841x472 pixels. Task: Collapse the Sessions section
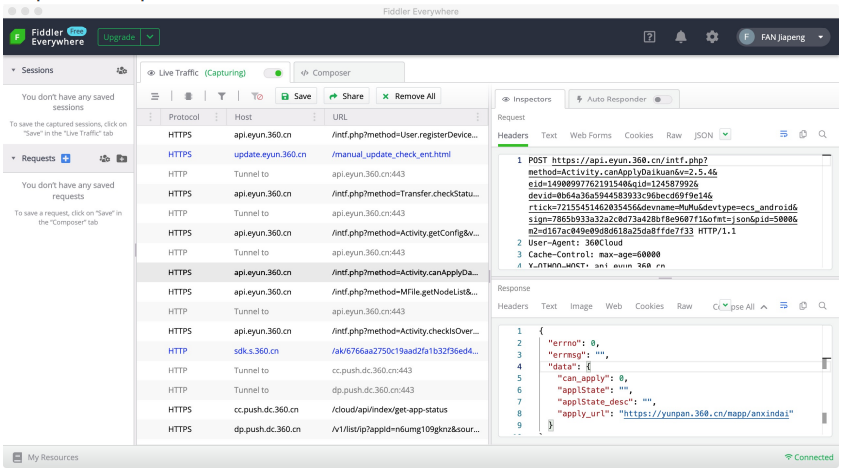pyautogui.click(x=11, y=72)
